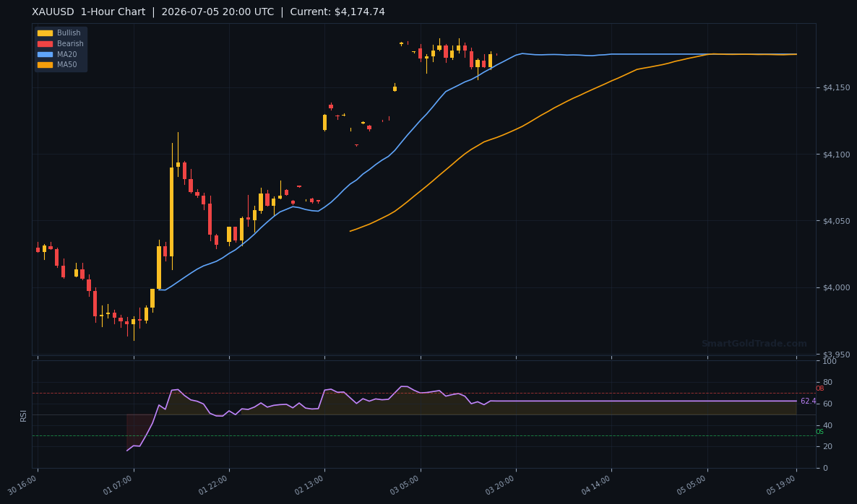Click the time axis label '05 19:00'
Viewport: 857px width, 504px height.
tap(782, 485)
